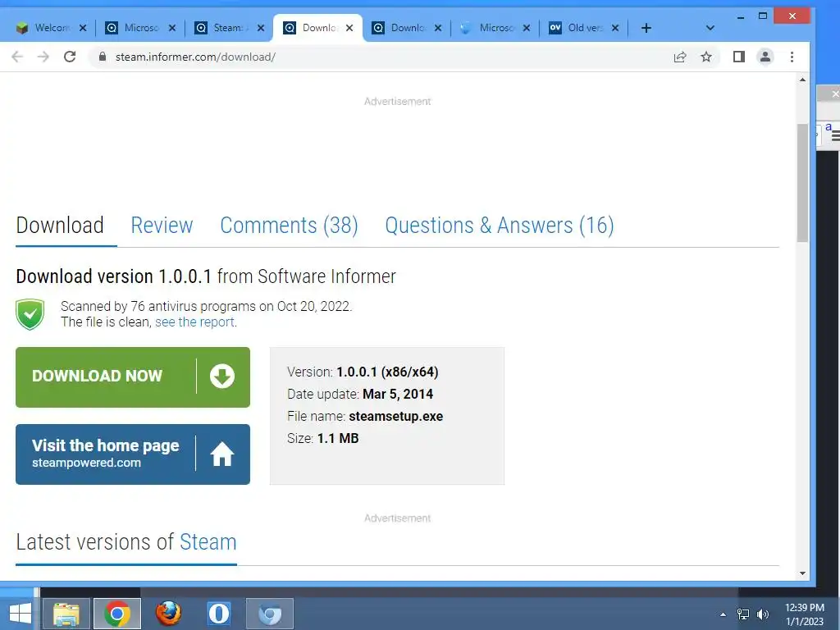Bookmark this page with the star

click(706, 57)
